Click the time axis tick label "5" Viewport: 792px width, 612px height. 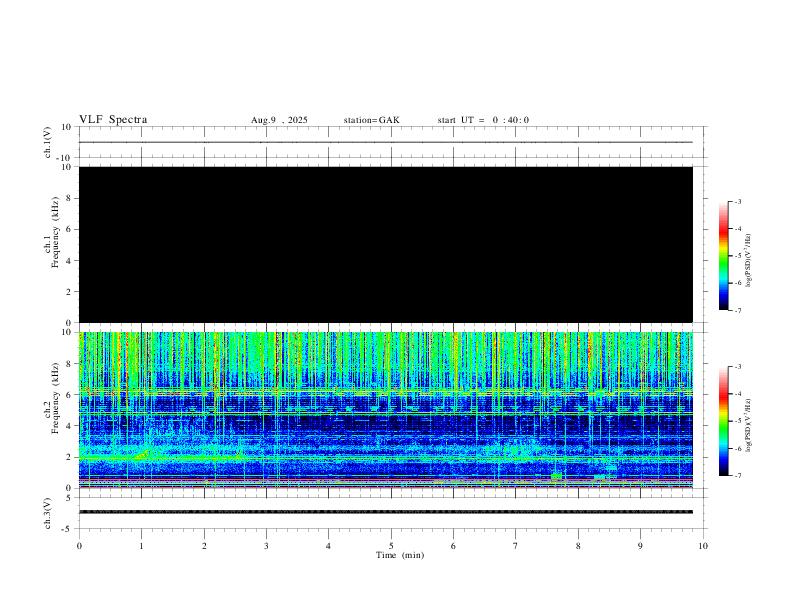pos(391,546)
